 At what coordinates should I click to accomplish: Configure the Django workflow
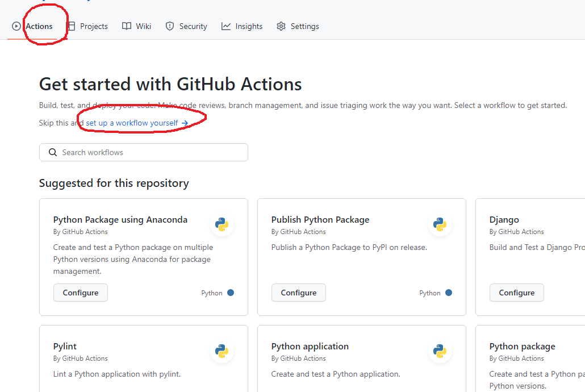tap(517, 293)
